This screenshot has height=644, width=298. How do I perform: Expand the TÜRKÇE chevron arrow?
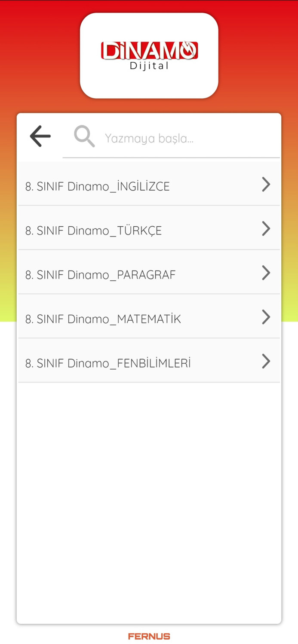(x=266, y=229)
